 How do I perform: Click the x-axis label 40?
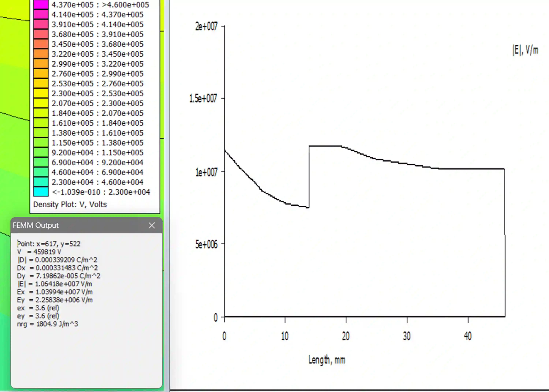coord(468,336)
